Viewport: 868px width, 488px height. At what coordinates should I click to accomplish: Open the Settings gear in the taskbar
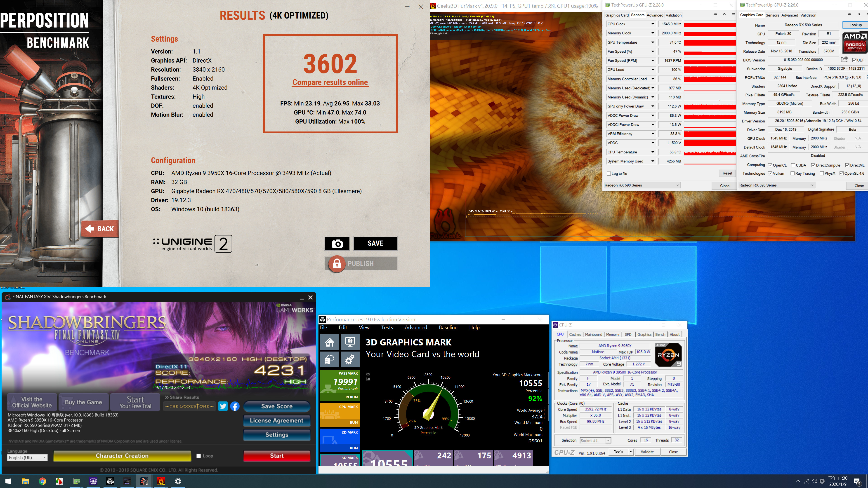(178, 481)
